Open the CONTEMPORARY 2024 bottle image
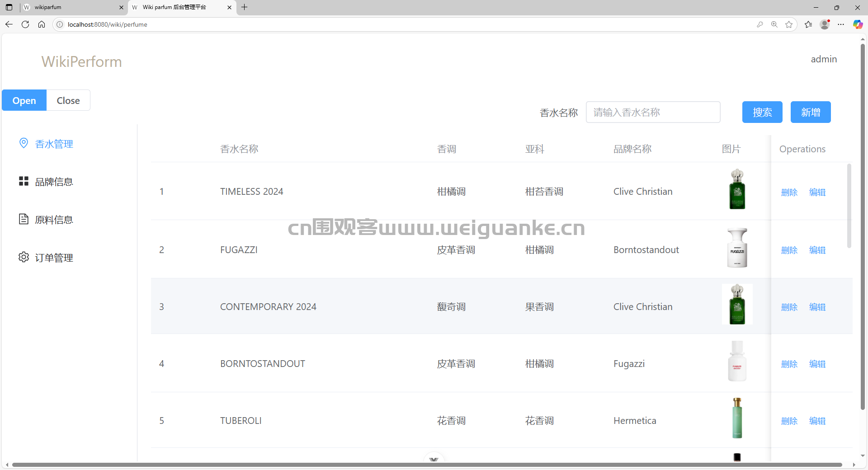 click(737, 304)
